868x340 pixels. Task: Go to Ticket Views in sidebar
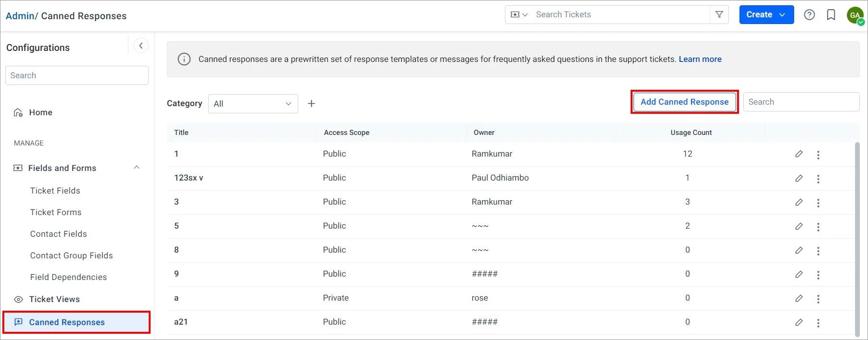pyautogui.click(x=54, y=299)
